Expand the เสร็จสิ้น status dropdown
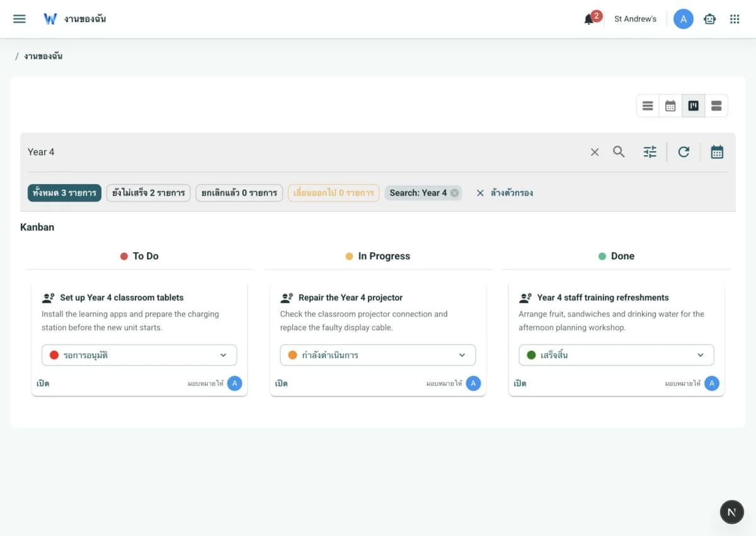 (616, 355)
